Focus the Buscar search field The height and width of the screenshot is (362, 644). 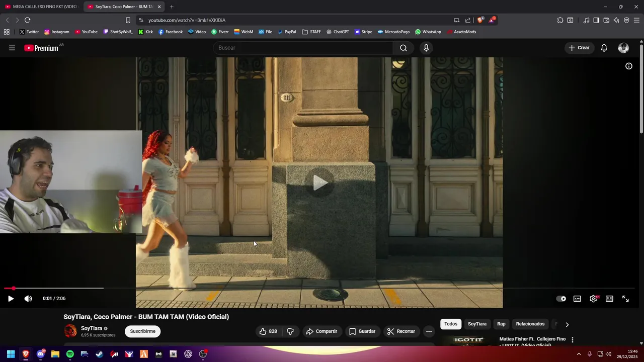point(303,48)
